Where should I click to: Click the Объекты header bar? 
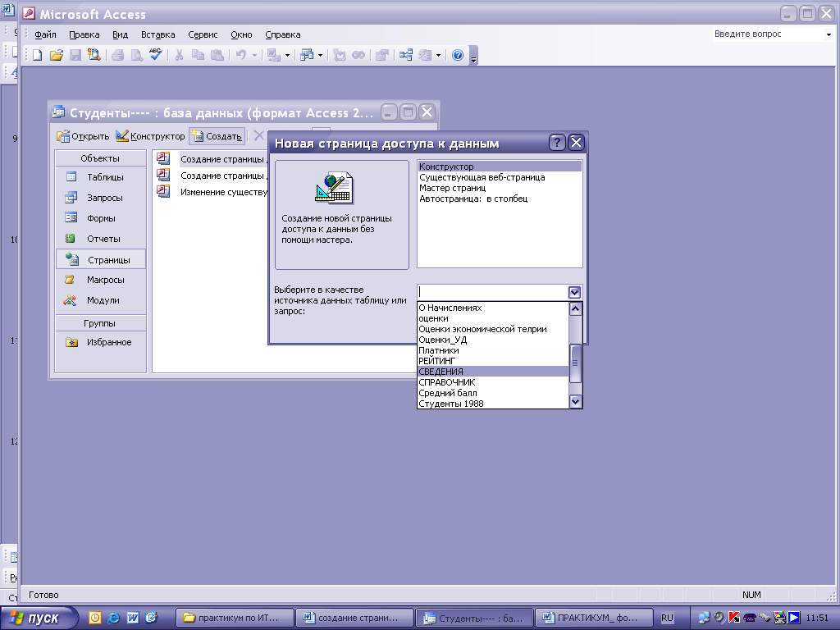(x=101, y=158)
